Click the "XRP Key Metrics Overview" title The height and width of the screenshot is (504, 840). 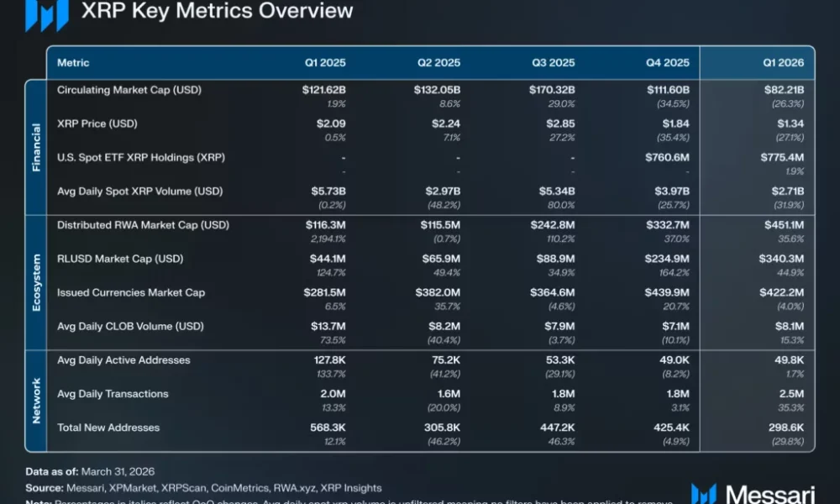tap(217, 11)
